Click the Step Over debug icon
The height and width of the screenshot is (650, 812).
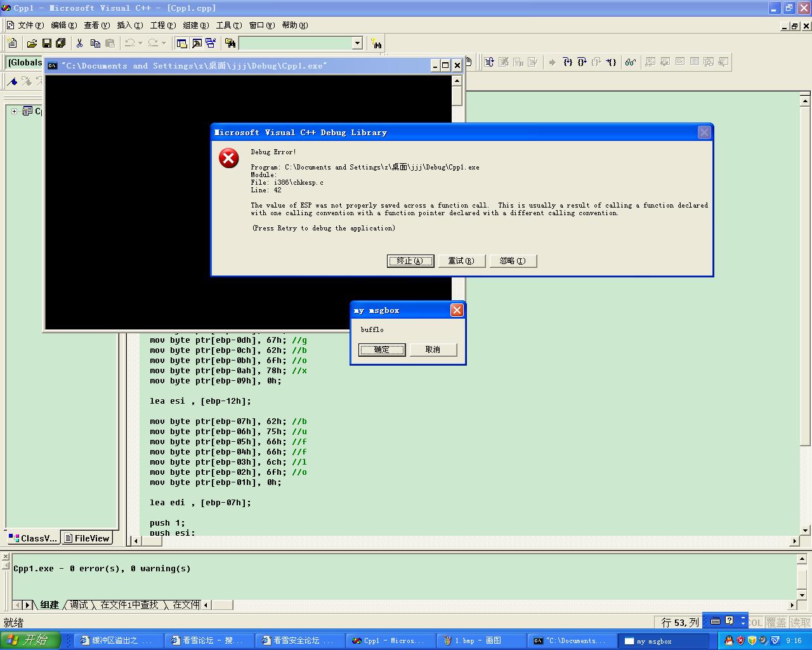click(582, 62)
